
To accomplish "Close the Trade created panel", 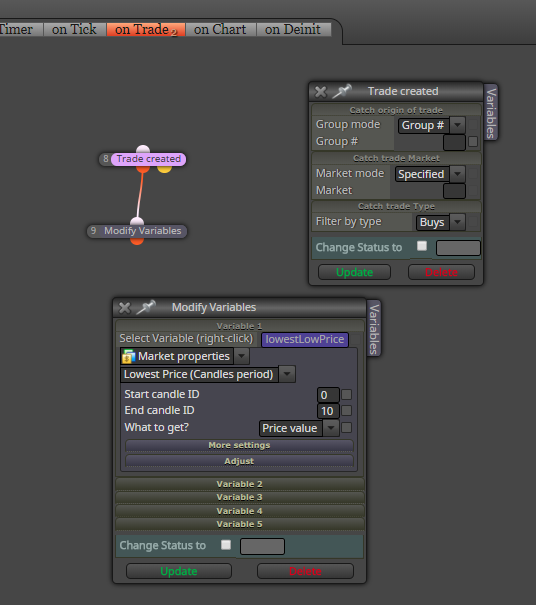I will [x=321, y=92].
